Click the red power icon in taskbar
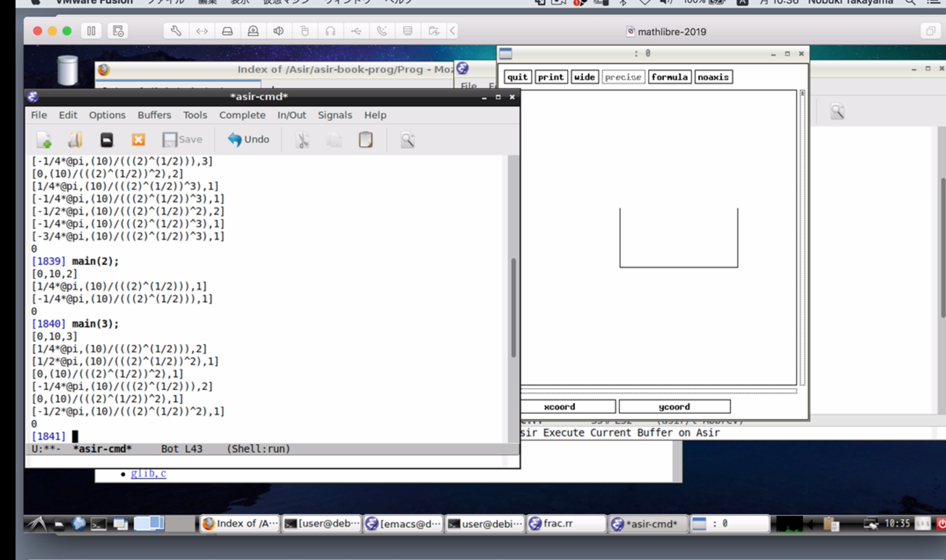946x560 pixels. 941,524
